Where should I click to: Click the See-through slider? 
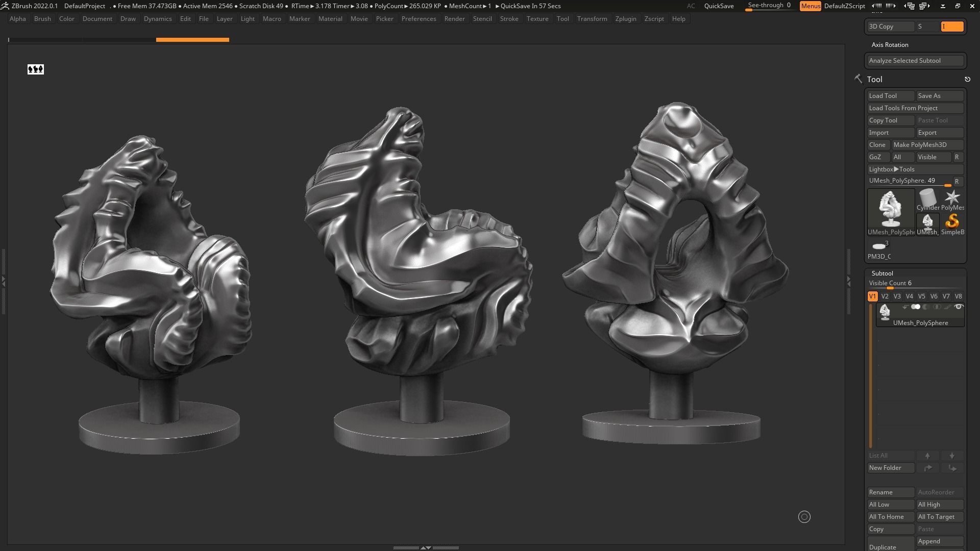click(770, 6)
